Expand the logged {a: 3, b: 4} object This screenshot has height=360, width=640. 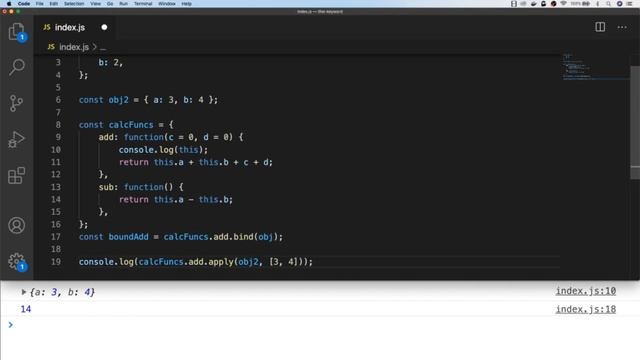click(24, 292)
